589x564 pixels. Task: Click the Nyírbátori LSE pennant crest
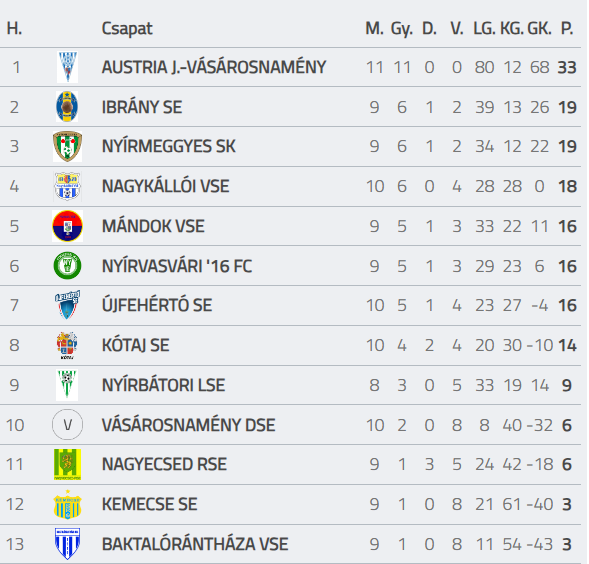67,385
